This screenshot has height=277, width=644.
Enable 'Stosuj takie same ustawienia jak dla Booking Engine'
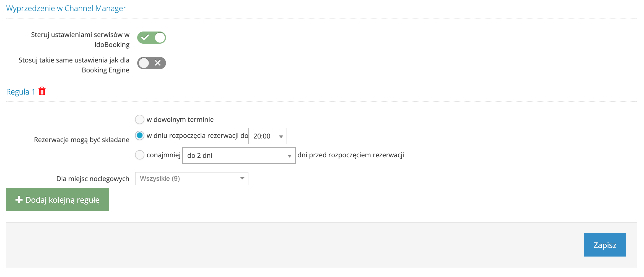(151, 63)
